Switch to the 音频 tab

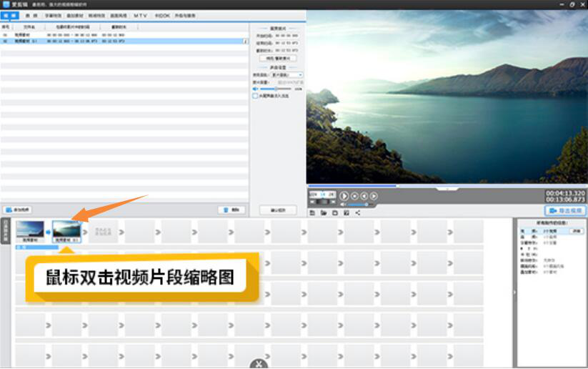(x=31, y=16)
